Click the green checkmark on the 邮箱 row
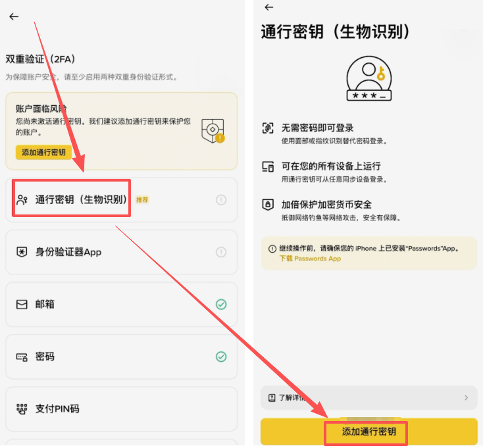 tap(221, 305)
